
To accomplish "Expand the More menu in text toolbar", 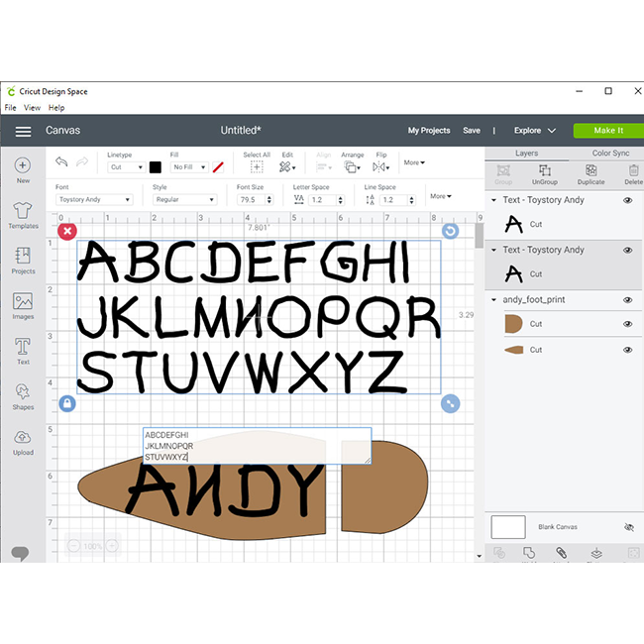I will coord(441,196).
